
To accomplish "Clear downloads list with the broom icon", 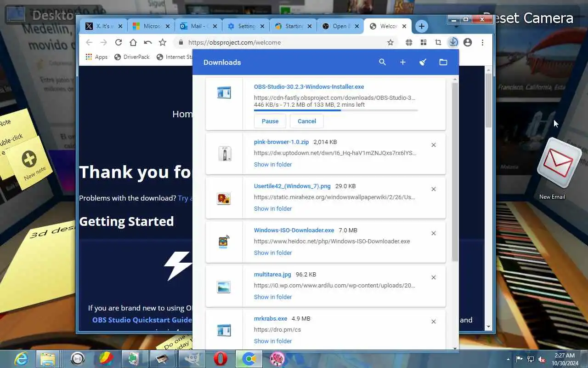I will 423,62.
